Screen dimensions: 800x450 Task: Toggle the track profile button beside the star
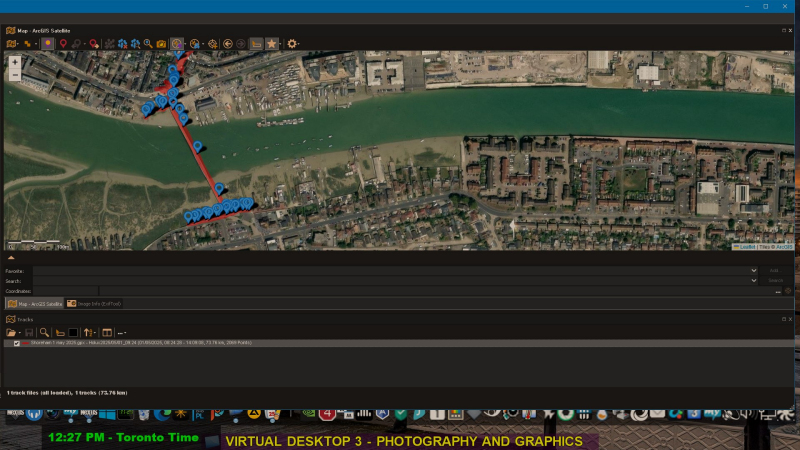[x=257, y=43]
